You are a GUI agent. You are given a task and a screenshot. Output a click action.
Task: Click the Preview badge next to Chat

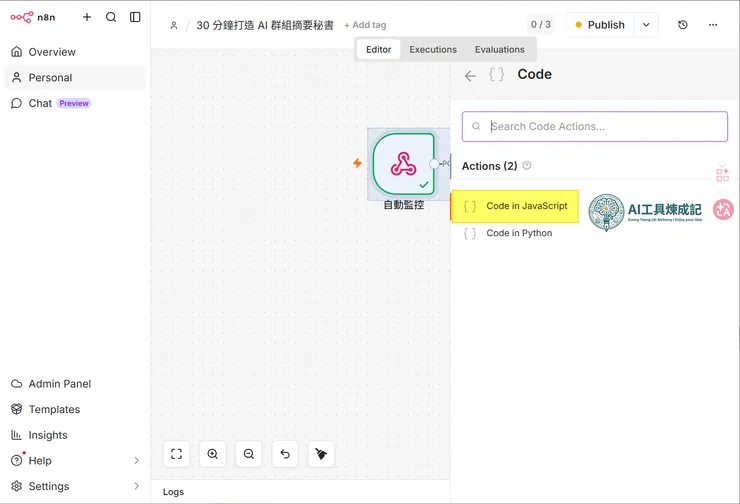pos(74,103)
